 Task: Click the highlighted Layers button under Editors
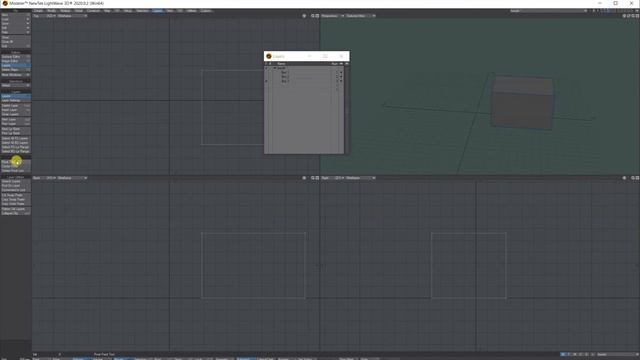click(x=16, y=65)
